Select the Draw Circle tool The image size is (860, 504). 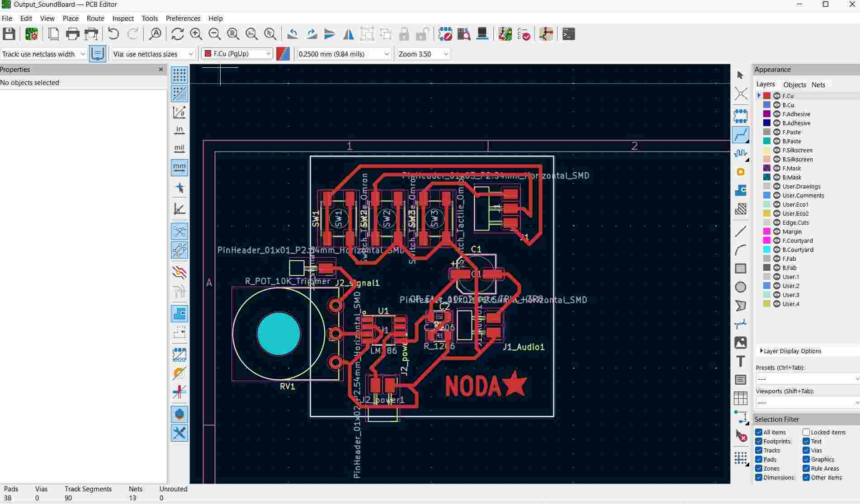pos(741,287)
